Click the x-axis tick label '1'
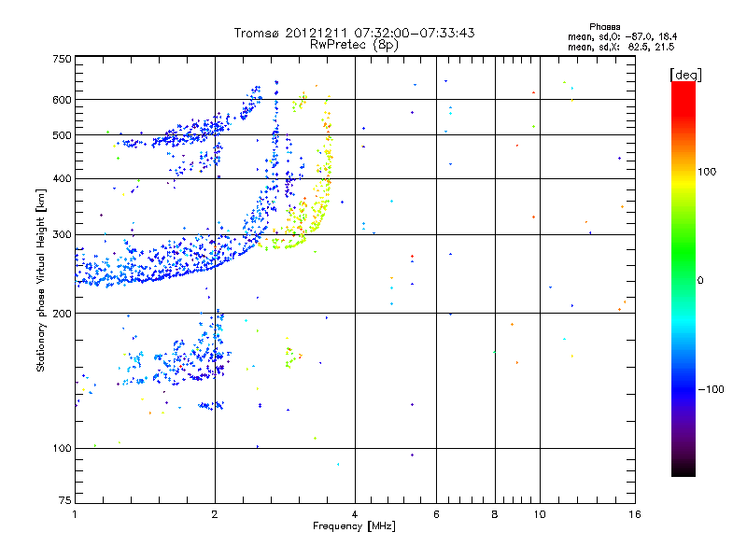Image resolution: width=747 pixels, height=560 pixels. (75, 514)
